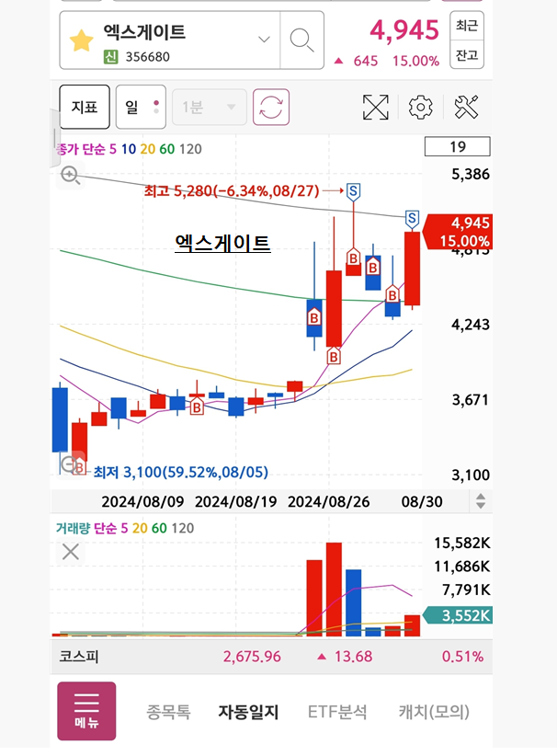Click the stock code 356680

click(147, 57)
